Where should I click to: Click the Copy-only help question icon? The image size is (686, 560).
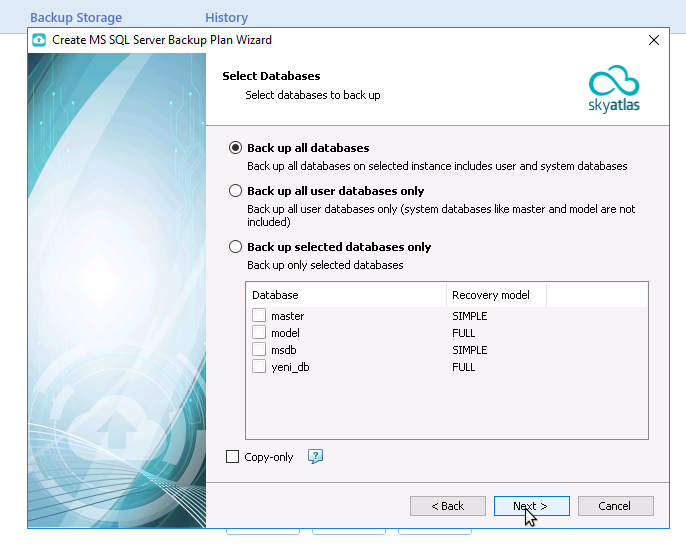[315, 456]
